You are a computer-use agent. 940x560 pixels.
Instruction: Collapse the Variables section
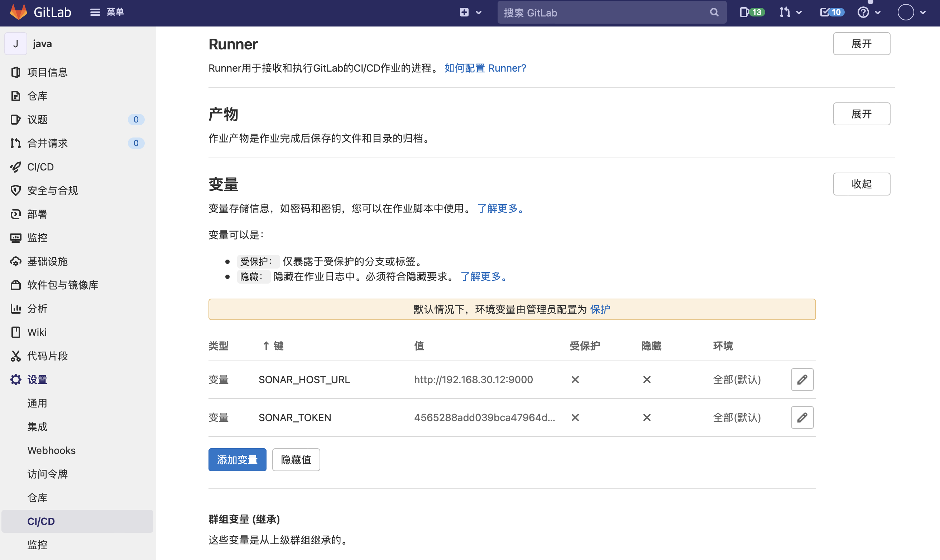861,184
